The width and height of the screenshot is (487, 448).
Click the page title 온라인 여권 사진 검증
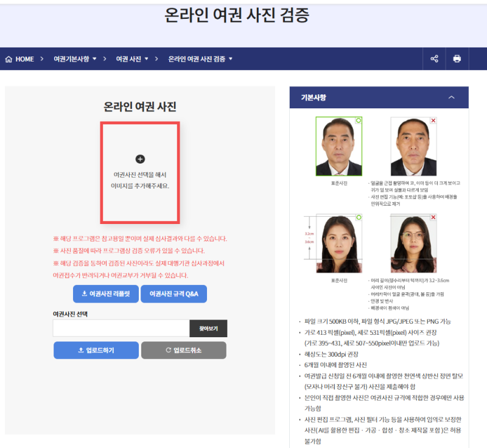(x=237, y=15)
